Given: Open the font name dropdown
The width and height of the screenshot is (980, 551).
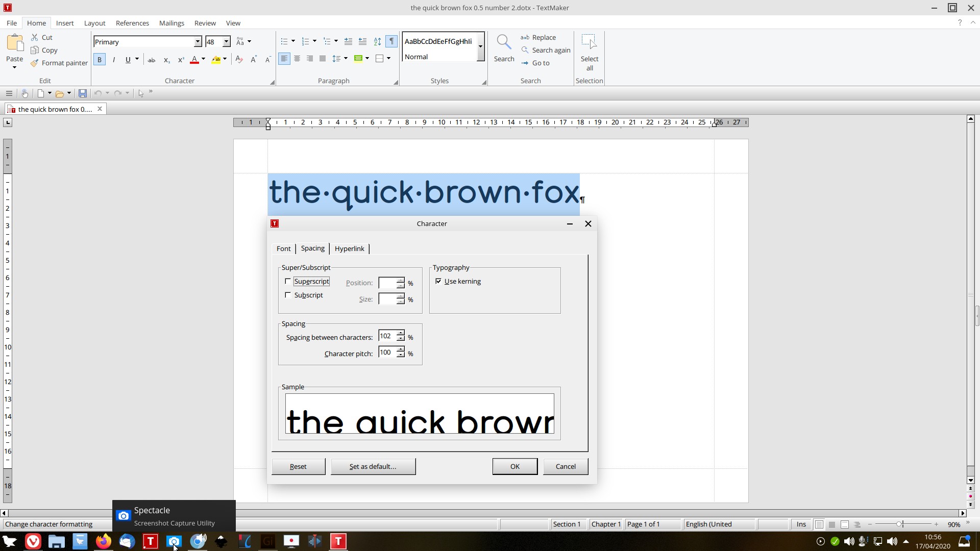Looking at the screenshot, I should click(x=198, y=42).
